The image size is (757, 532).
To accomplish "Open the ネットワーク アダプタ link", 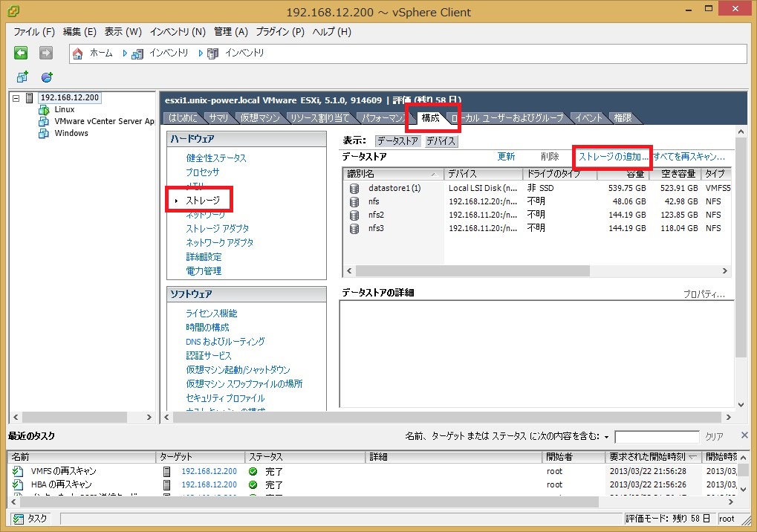I will click(219, 242).
